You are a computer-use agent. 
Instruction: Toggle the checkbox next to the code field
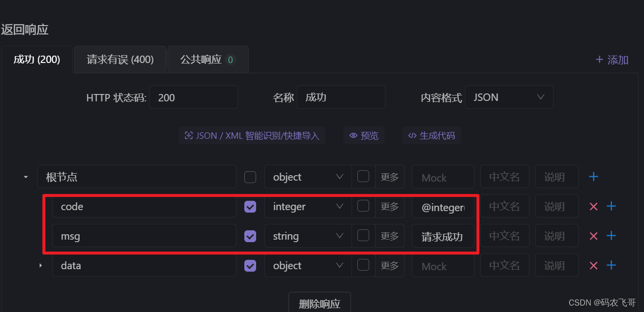click(250, 207)
